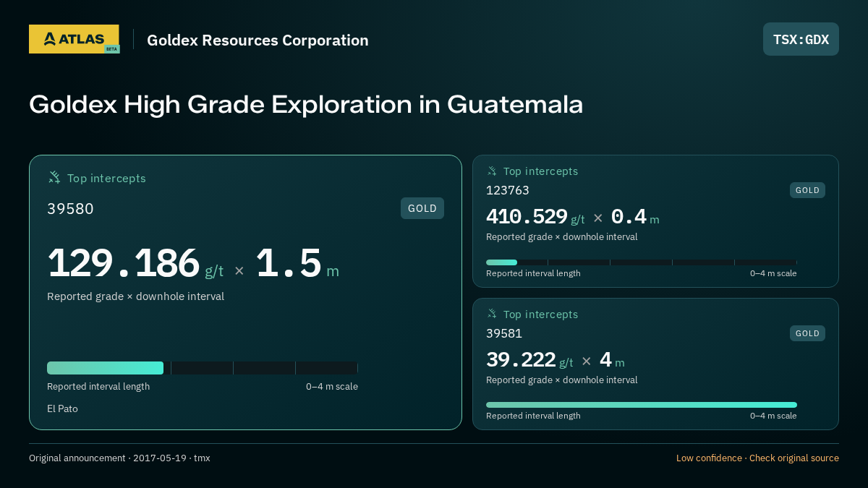The height and width of the screenshot is (488, 868).
Task: Click Reported grade × downhole interval under 410.529
Action: tap(562, 236)
